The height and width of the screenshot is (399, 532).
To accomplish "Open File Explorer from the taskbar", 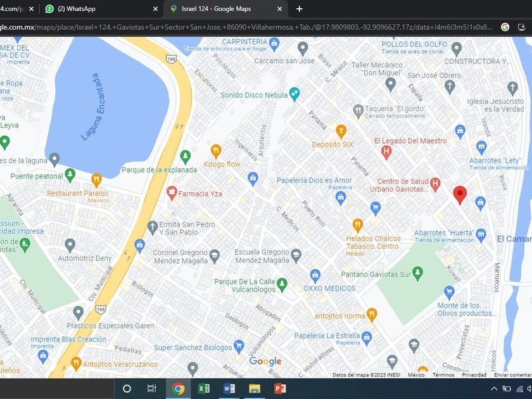I will pos(255,388).
